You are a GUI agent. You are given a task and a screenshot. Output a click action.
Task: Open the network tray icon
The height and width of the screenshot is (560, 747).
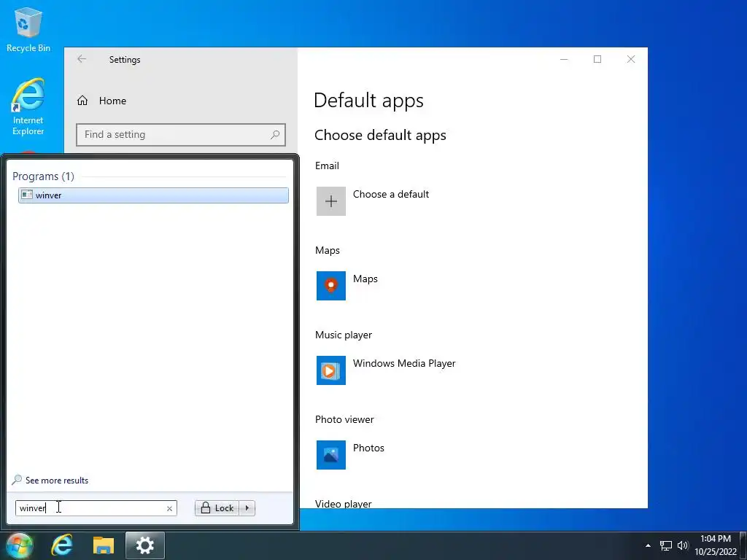click(x=665, y=545)
